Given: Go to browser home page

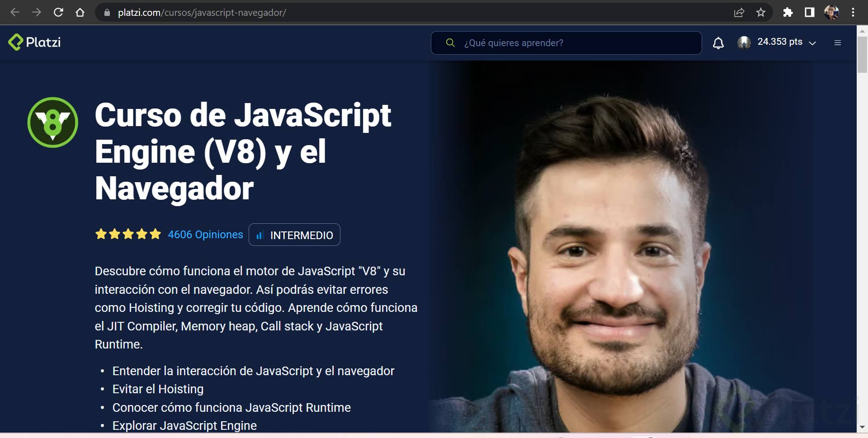Looking at the screenshot, I should click(80, 12).
